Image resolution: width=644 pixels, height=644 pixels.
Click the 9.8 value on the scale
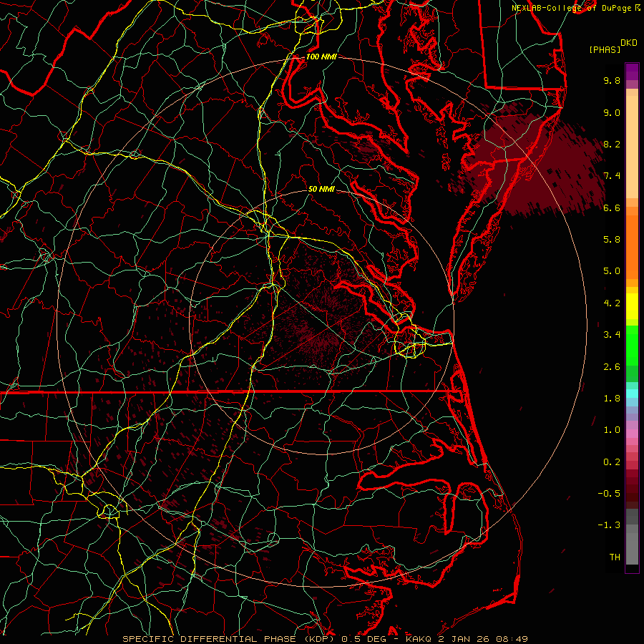tap(612, 80)
